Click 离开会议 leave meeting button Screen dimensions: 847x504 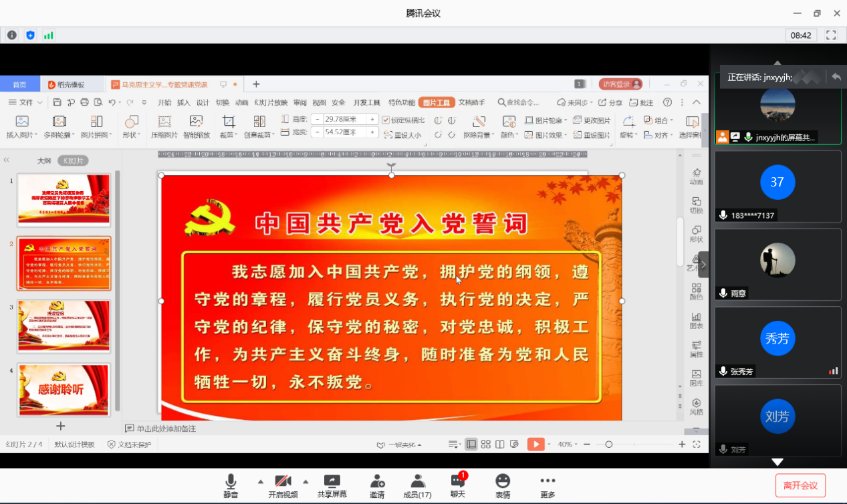coord(800,485)
